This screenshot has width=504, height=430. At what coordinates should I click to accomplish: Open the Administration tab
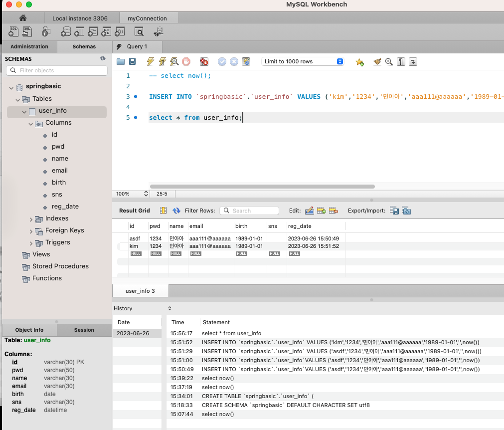click(x=29, y=46)
